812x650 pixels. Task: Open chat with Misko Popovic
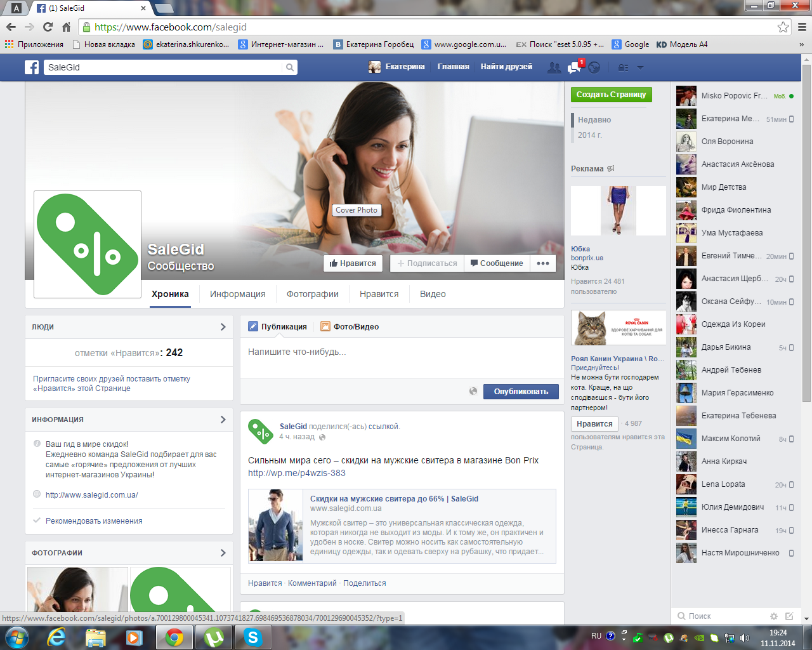point(735,96)
